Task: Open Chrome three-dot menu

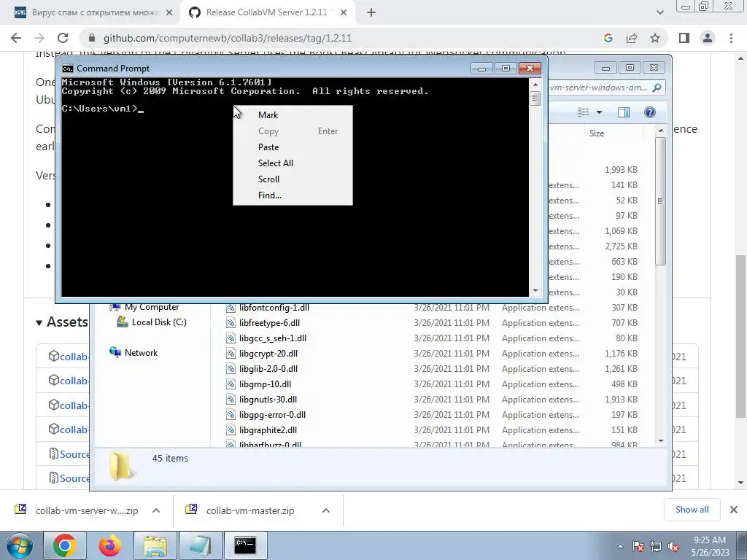Action: pyautogui.click(x=731, y=38)
